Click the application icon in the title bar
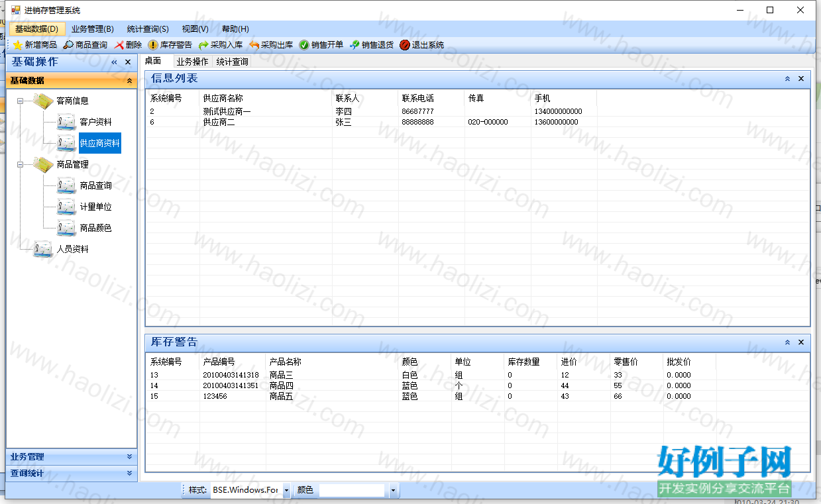 point(16,10)
